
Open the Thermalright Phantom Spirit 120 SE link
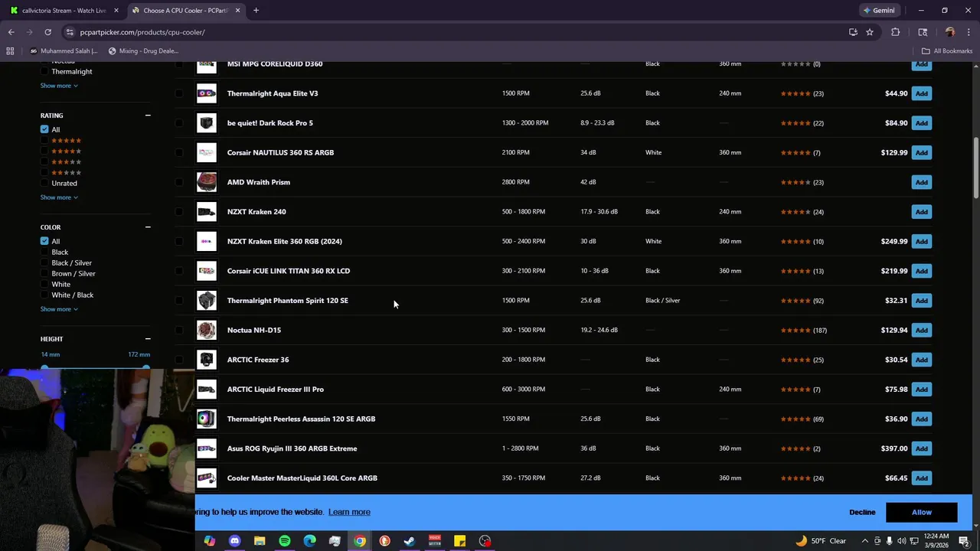pyautogui.click(x=288, y=301)
